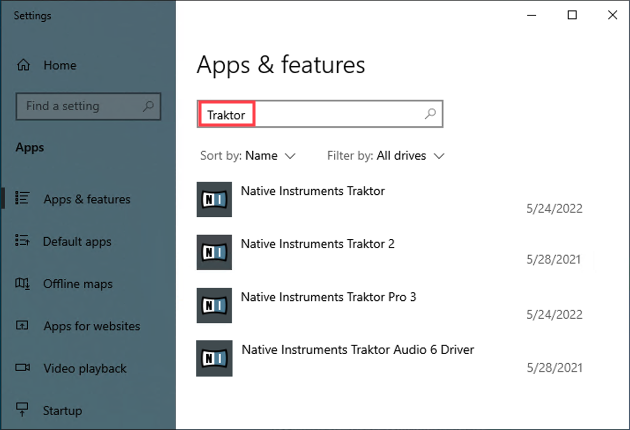630x430 pixels.
Task: Click the Home icon in sidebar
Action: point(23,65)
